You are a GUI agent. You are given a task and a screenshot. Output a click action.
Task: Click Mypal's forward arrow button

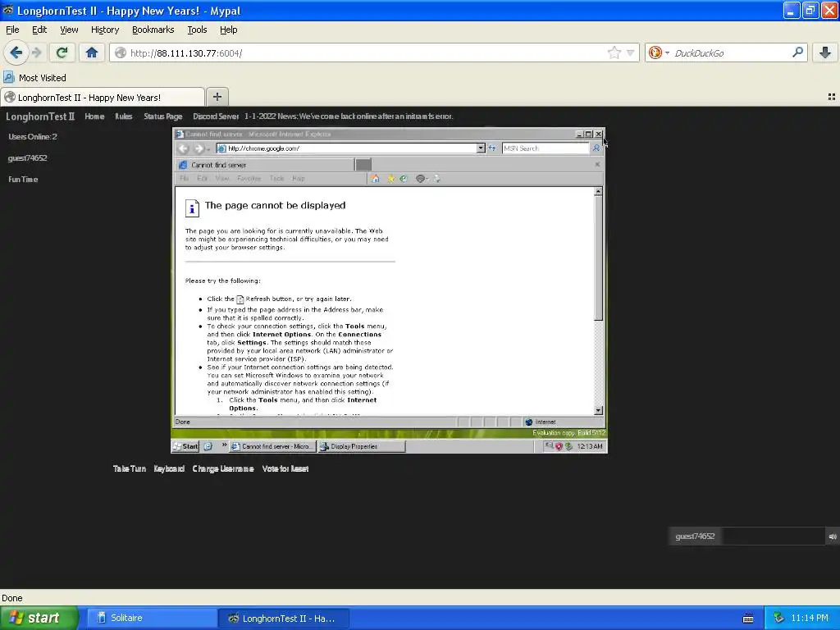36,52
